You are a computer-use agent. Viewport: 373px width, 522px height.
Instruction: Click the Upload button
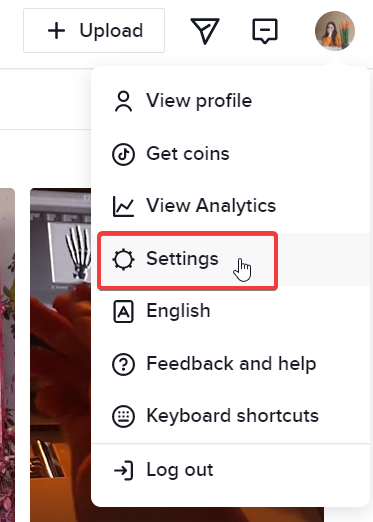point(94,31)
